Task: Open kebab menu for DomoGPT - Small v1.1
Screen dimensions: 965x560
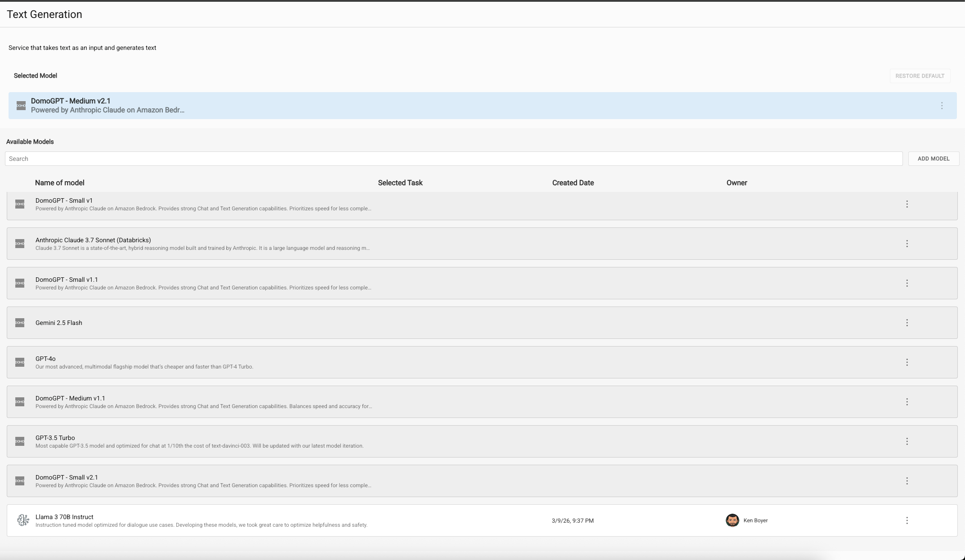Action: pyautogui.click(x=907, y=283)
